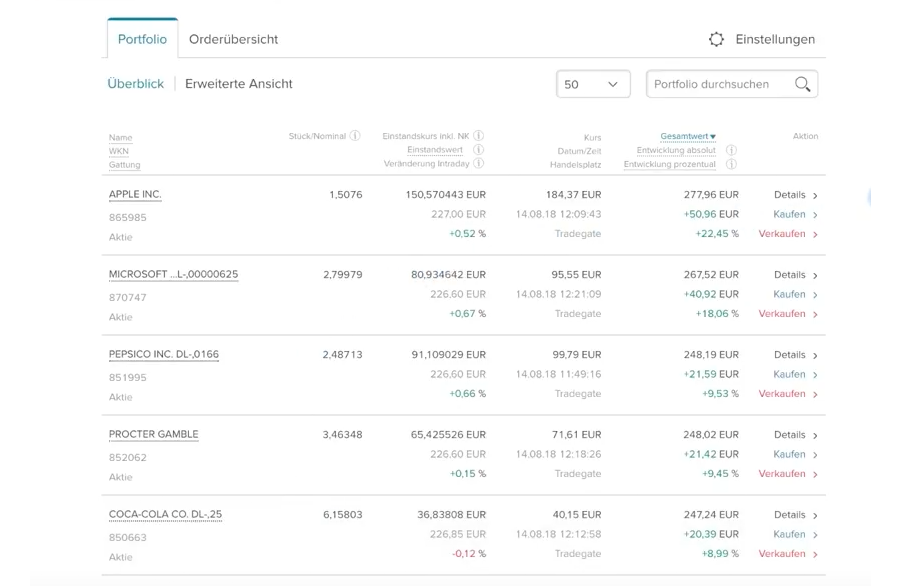
Task: Click Kaufen for Apple Inc.
Action: tap(796, 215)
